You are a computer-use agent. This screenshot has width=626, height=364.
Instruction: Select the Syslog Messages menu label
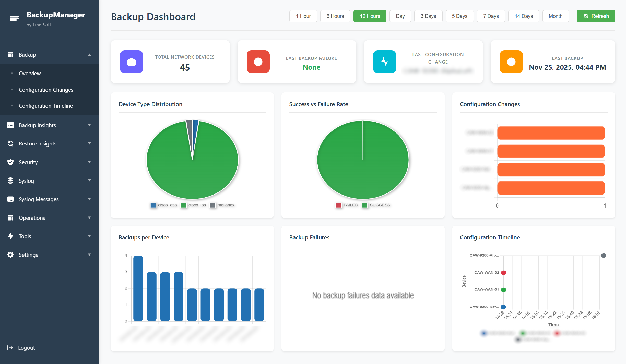(x=39, y=199)
